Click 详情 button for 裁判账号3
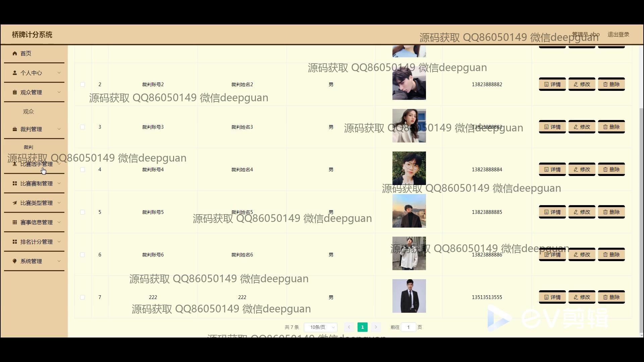The image size is (644, 362). click(x=552, y=127)
